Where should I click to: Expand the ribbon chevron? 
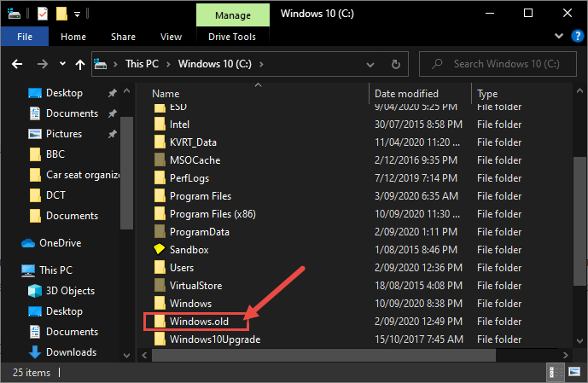pyautogui.click(x=559, y=36)
